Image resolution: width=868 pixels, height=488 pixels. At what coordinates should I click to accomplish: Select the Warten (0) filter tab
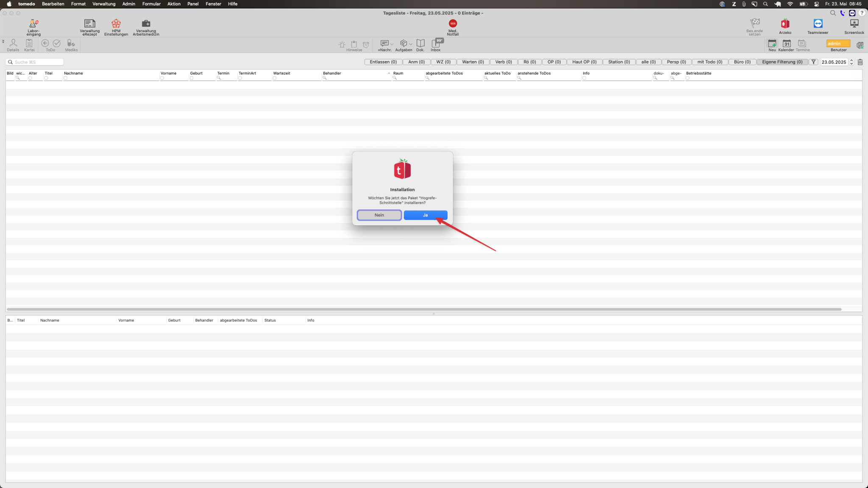click(x=473, y=62)
